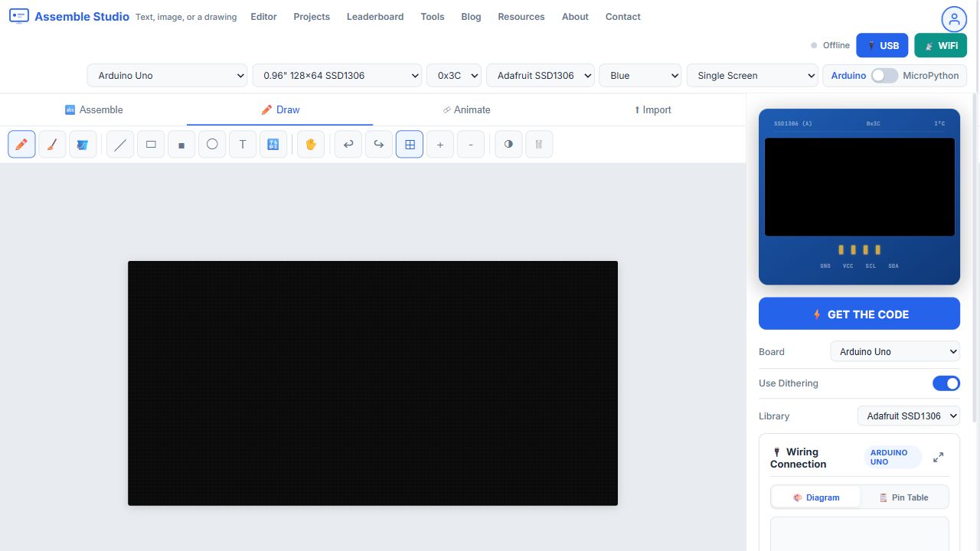980x551 pixels.
Task: Zoom out with the minus button
Action: [471, 144]
